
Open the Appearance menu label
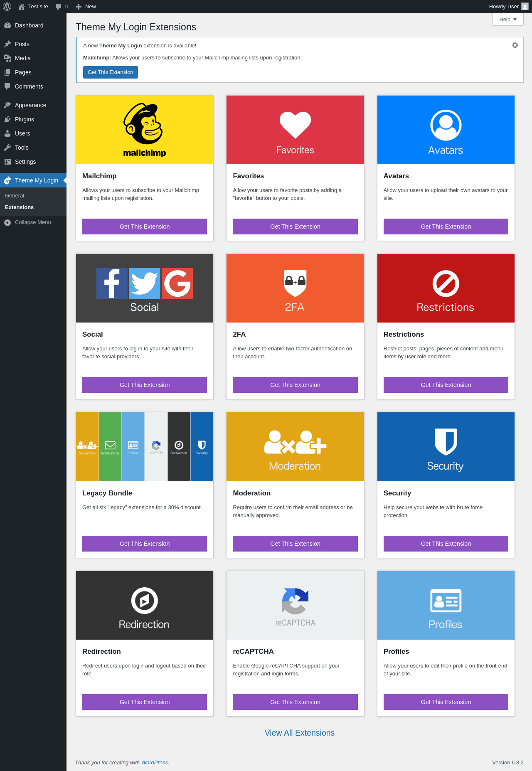pos(30,105)
